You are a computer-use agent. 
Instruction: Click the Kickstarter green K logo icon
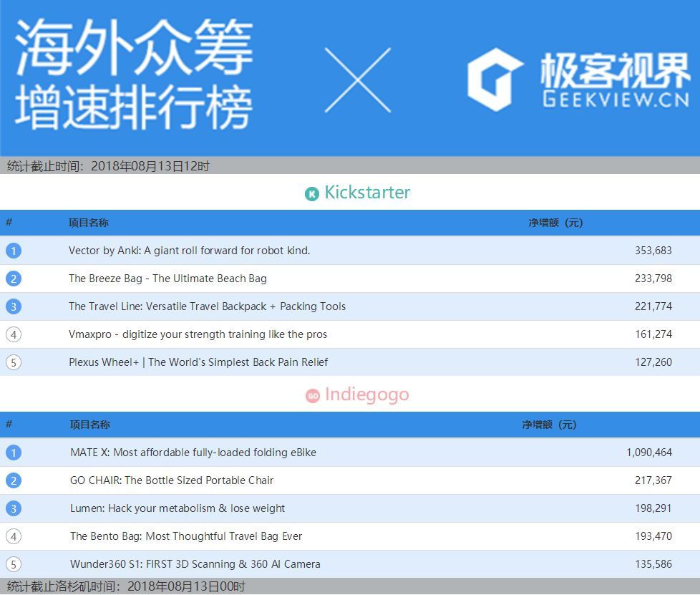click(x=311, y=194)
